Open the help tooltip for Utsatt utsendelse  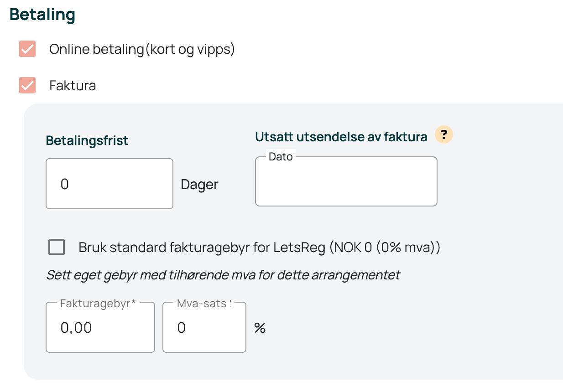coord(444,135)
